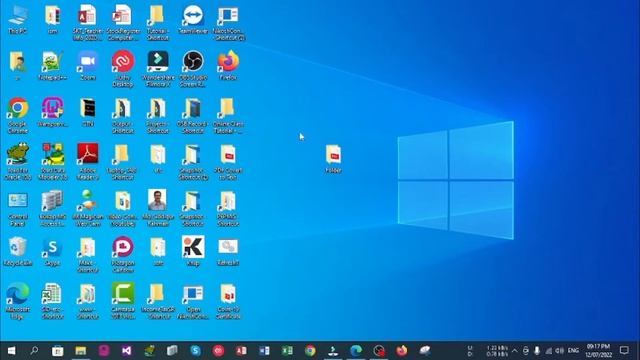The image size is (640, 360).
Task: Open Microsoft Word from the taskbar
Action: (x=264, y=350)
